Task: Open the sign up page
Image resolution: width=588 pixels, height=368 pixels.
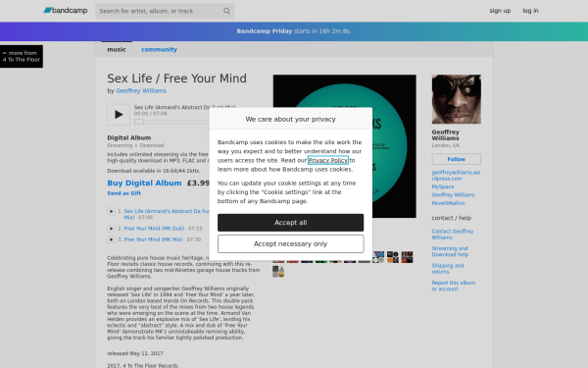Action: (500, 11)
